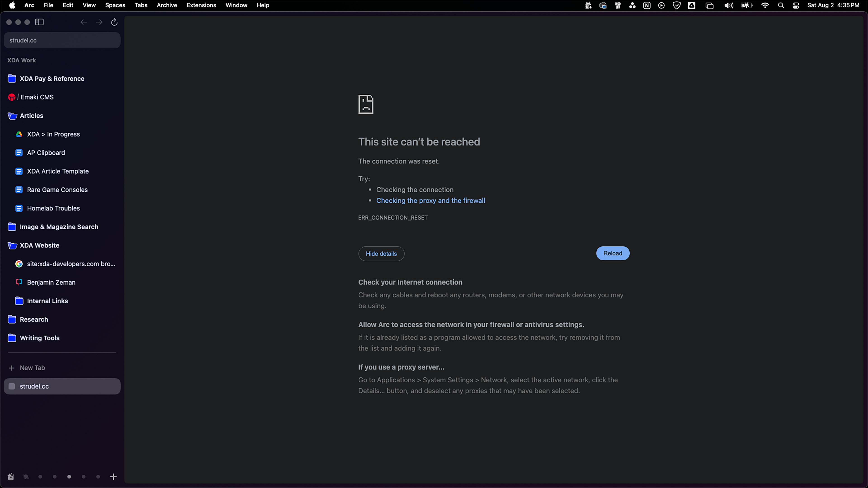Expand the Internal Links folder
Screen dimensions: 868x488
tap(62, 301)
